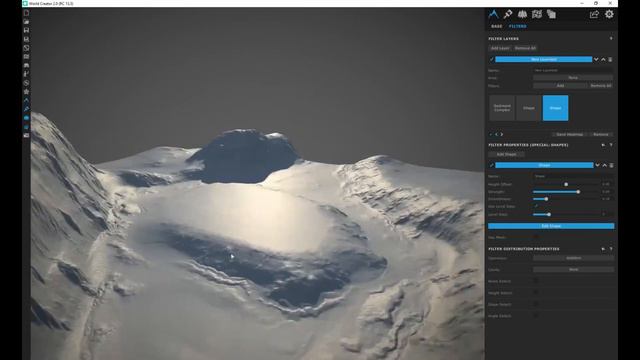Adjust the Level Step slider handle
The height and width of the screenshot is (360, 640).
549,214
